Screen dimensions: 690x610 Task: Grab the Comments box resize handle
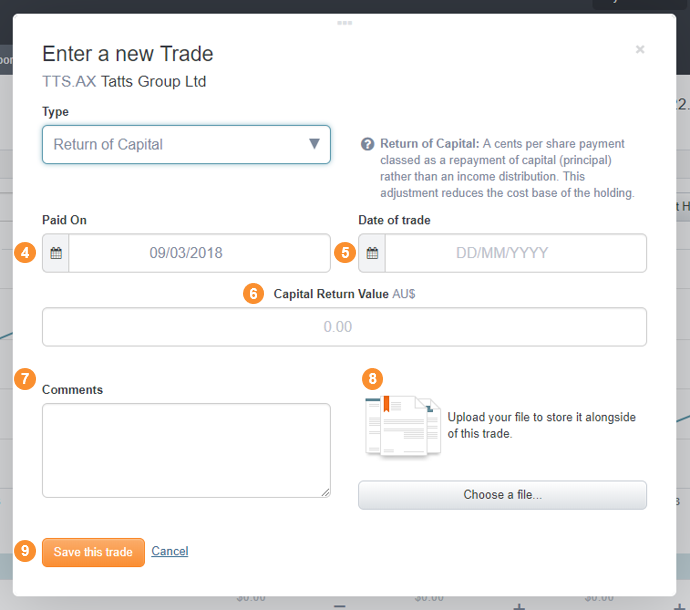(325, 492)
